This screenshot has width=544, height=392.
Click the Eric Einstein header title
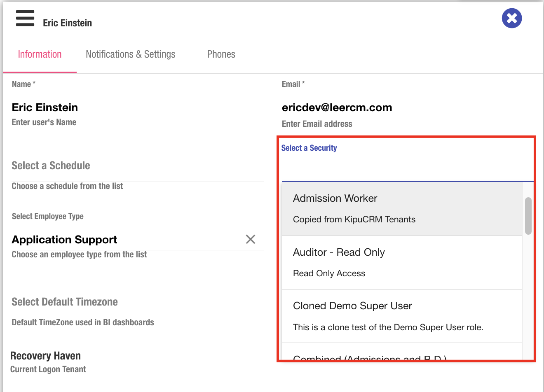[67, 23]
